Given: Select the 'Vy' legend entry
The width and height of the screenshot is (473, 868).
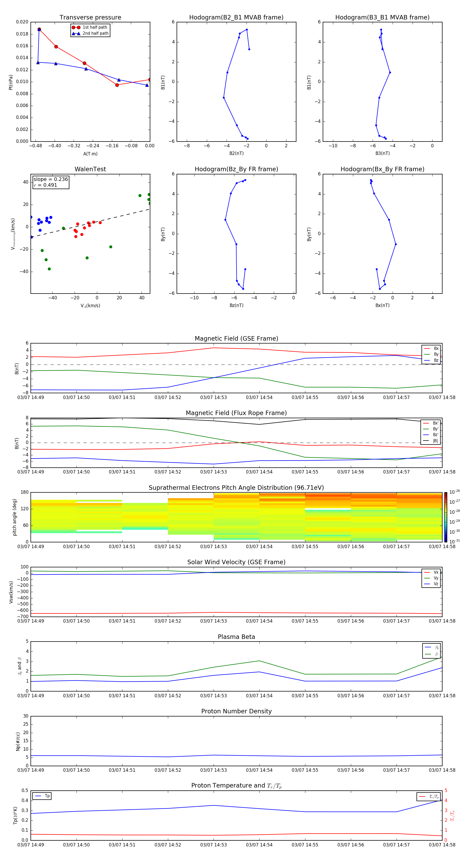Looking at the screenshot, I should (431, 578).
